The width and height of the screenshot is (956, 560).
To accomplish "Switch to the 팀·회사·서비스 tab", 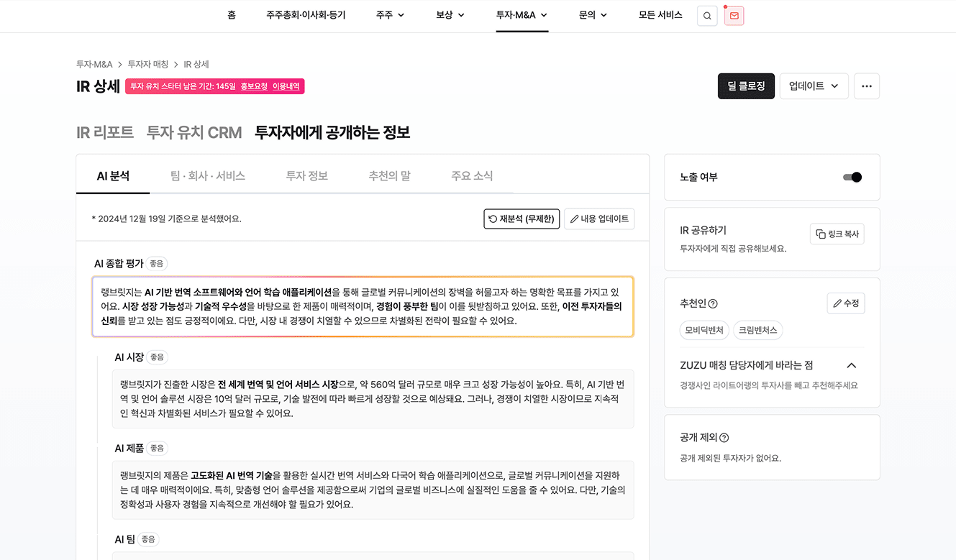I will (x=209, y=173).
